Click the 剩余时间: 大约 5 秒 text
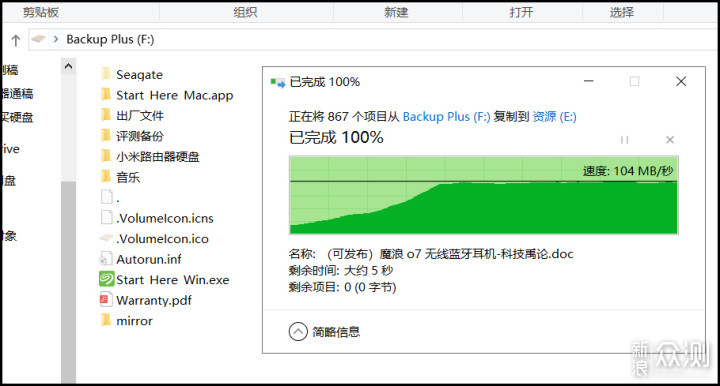Image resolution: width=720 pixels, height=386 pixels. [x=341, y=270]
